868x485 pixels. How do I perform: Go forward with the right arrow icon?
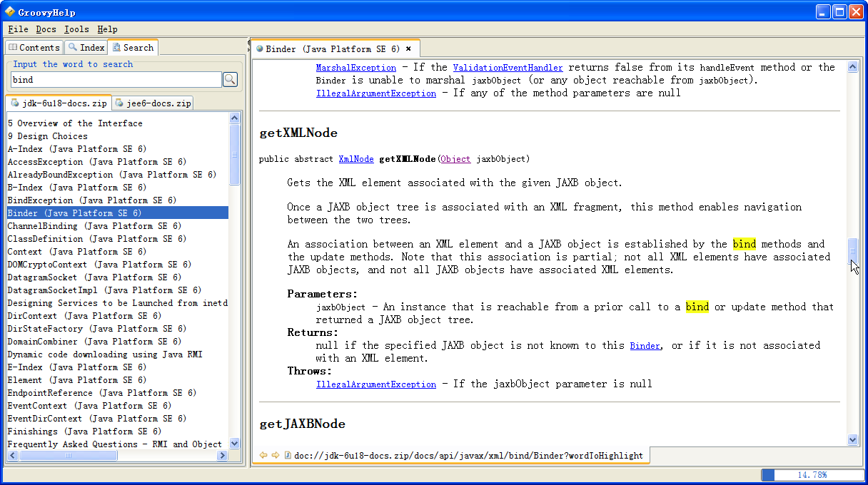tap(275, 455)
